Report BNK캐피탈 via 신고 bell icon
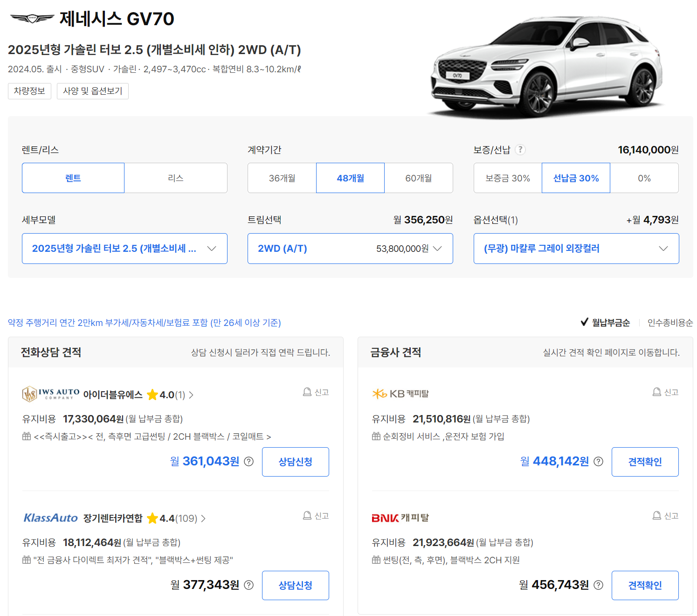The width and height of the screenshot is (697, 616). click(x=665, y=516)
